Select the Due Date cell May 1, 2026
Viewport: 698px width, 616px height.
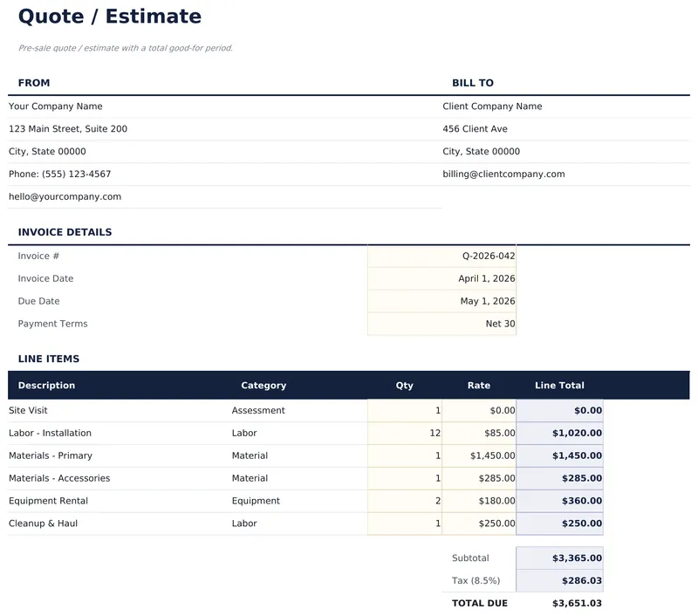tap(441, 302)
